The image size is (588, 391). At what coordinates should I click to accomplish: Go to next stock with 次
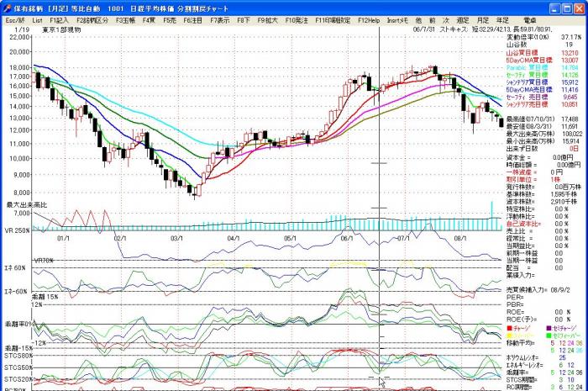click(446, 20)
